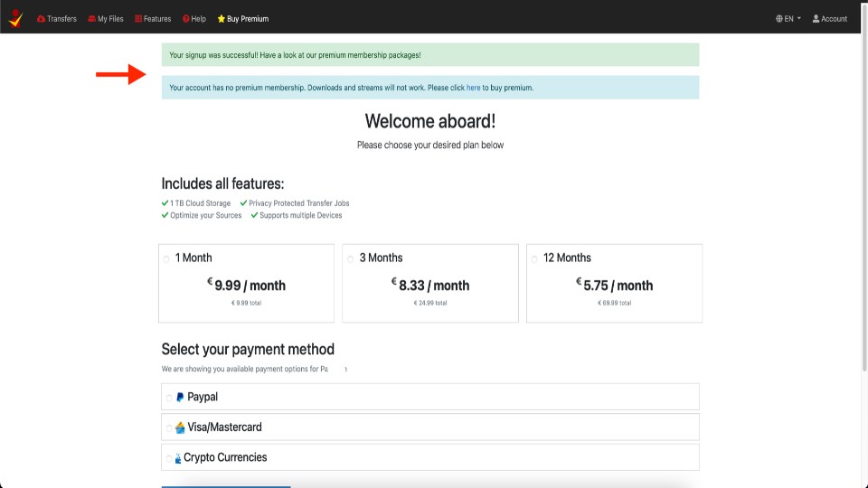Click the Features grid icon
The height and width of the screenshot is (488, 868).
coord(138,19)
